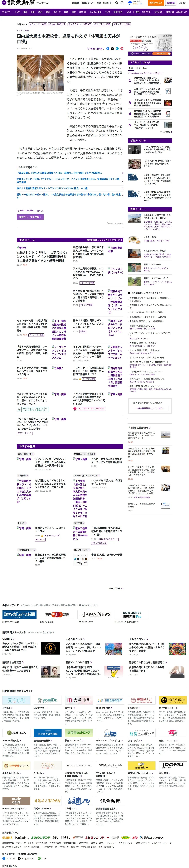Open the GIANTS logo in group footer
The width and height of the screenshot is (189, 868).
point(7,837)
